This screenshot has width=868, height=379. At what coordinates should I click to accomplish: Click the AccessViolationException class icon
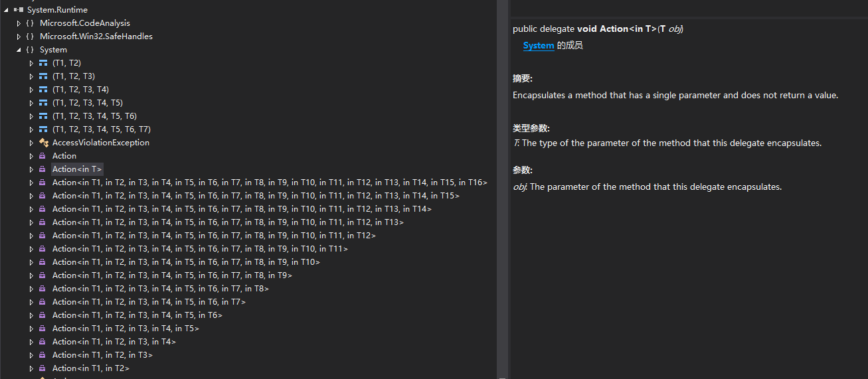[x=43, y=143]
